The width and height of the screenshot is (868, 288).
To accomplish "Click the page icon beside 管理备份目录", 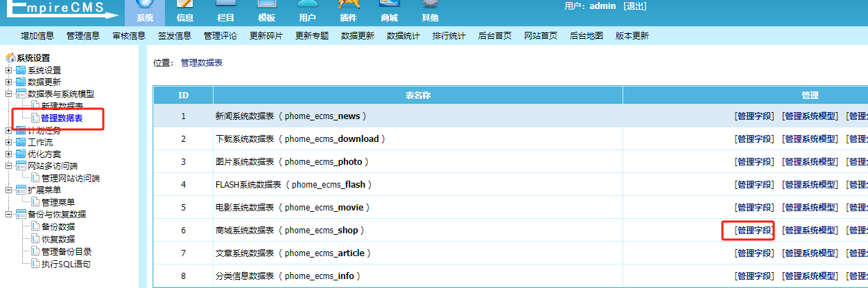I will click(35, 251).
